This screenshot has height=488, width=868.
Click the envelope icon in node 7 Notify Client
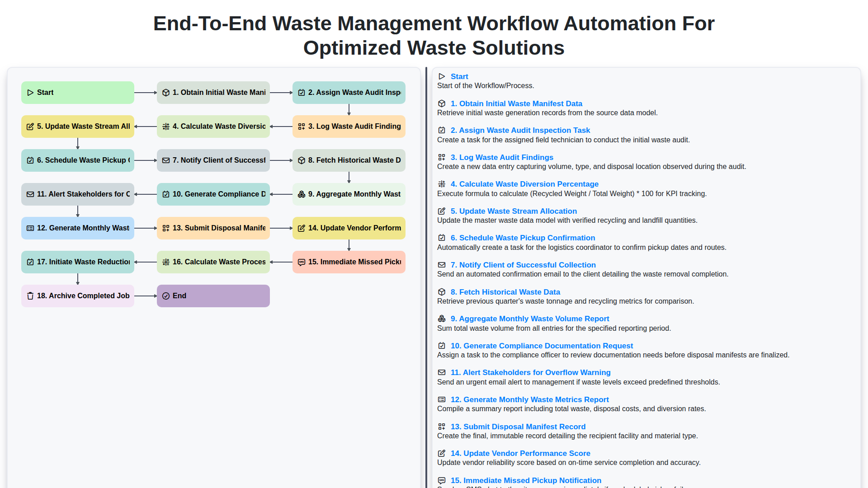coord(166,160)
